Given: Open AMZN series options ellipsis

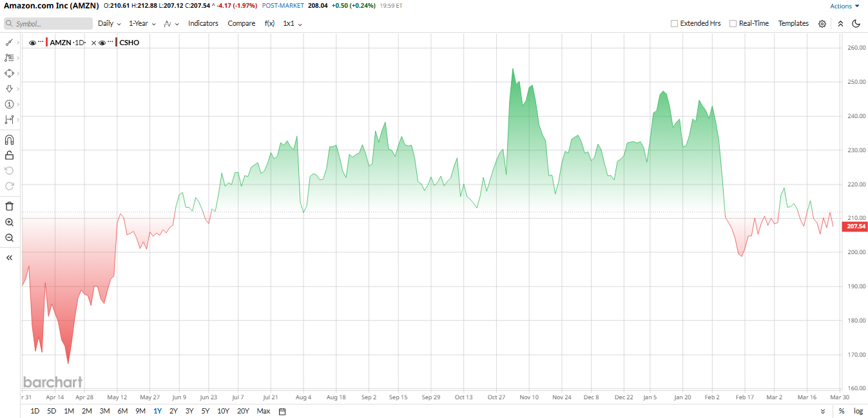Looking at the screenshot, I should 41,42.
